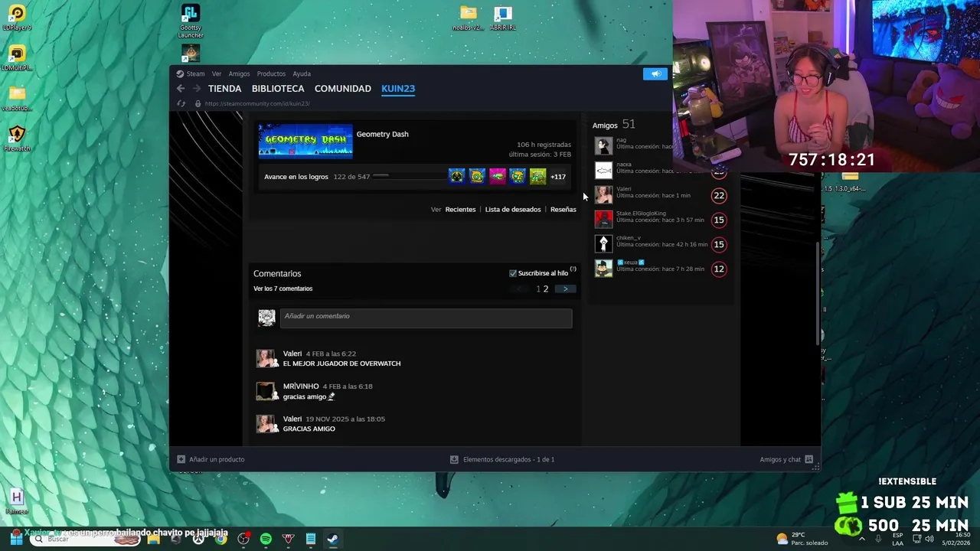
Task: Click Valeri's level 22 badge
Action: pyautogui.click(x=719, y=196)
